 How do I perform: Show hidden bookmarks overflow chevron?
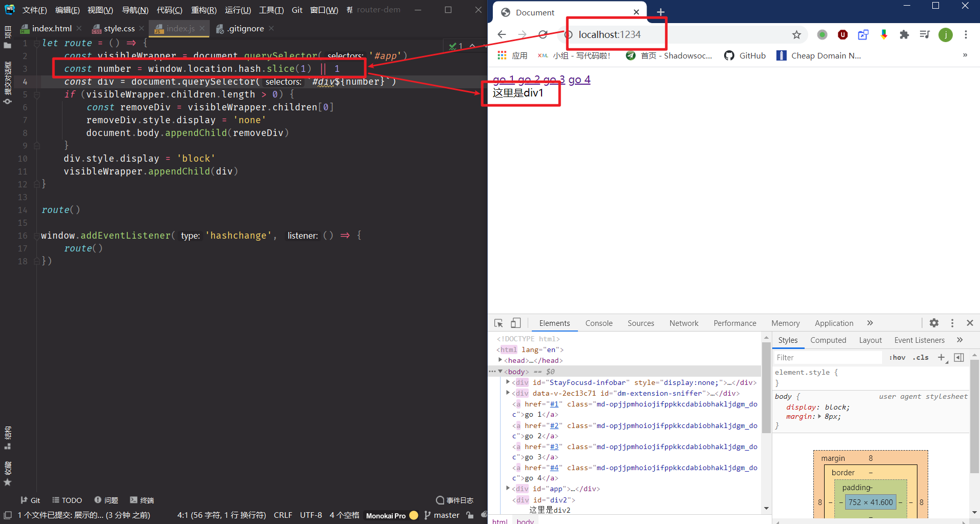965,55
